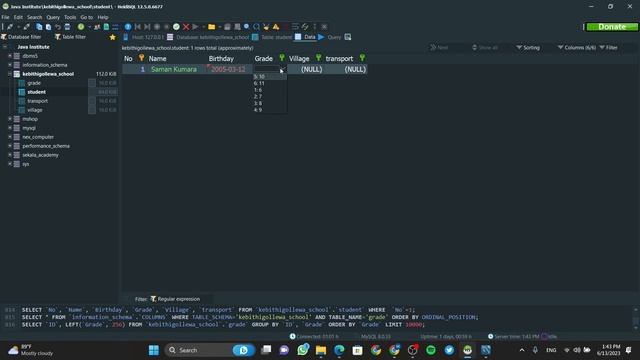Image resolution: width=640 pixels, height=360 pixels.
Task: Click the paste toolbar icon
Action: [x=48, y=27]
